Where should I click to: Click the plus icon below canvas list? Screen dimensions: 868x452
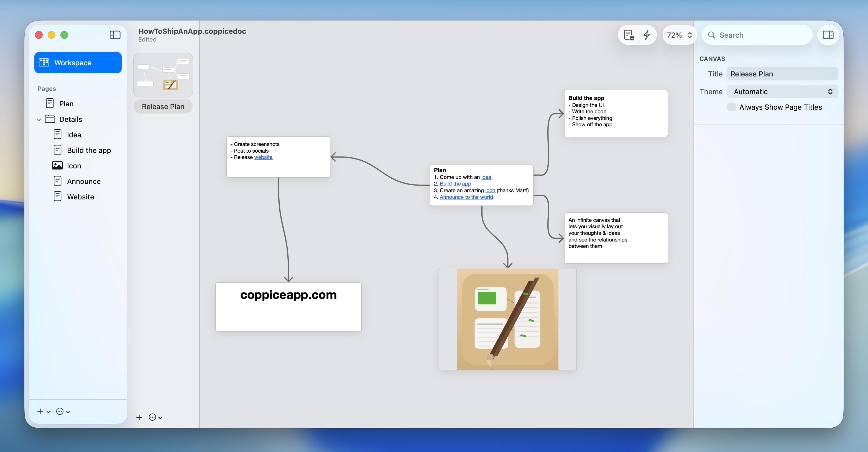click(x=139, y=417)
